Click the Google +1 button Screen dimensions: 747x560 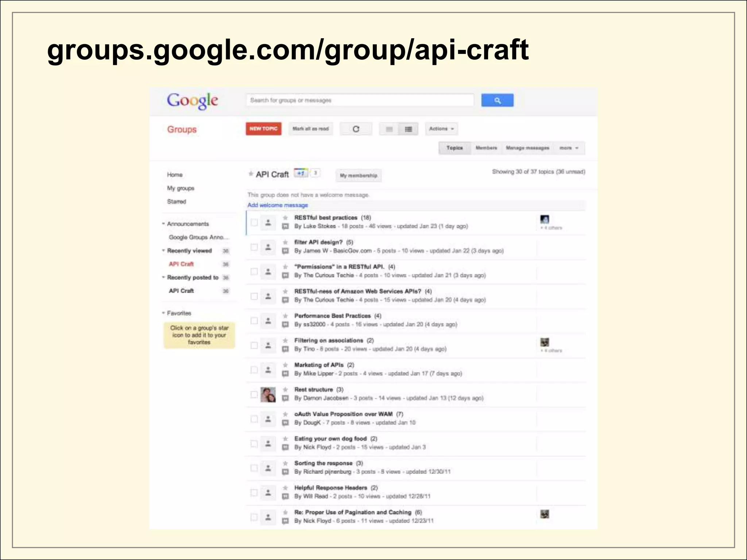pos(301,173)
